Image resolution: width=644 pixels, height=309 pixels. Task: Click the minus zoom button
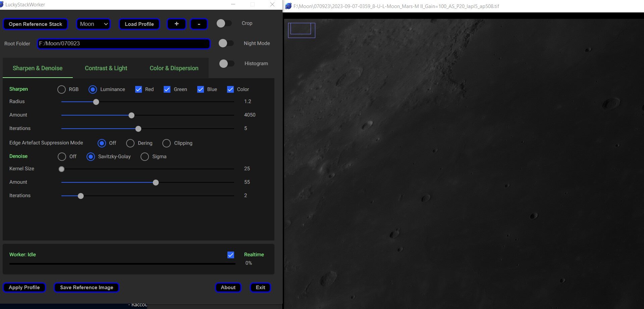199,24
